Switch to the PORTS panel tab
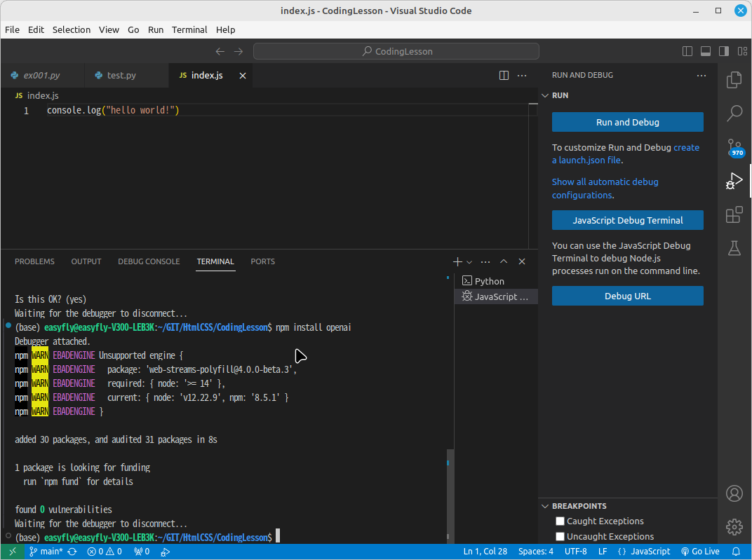Image resolution: width=752 pixels, height=560 pixels. [263, 261]
